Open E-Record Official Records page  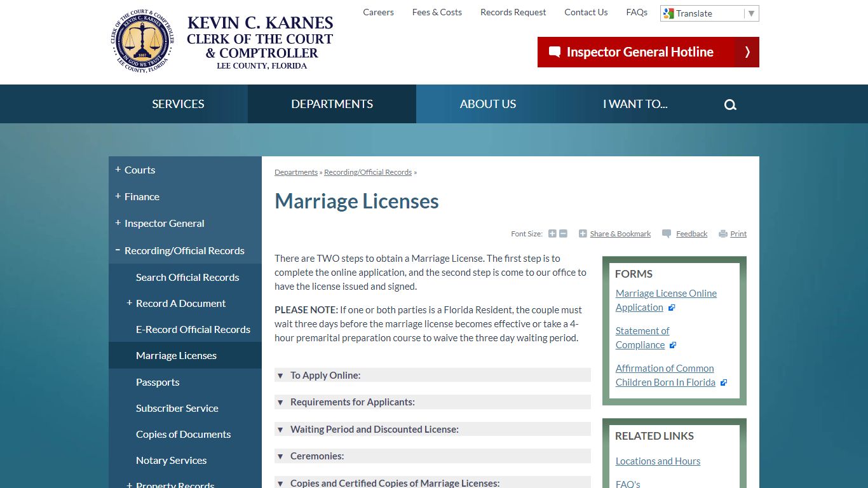point(193,329)
